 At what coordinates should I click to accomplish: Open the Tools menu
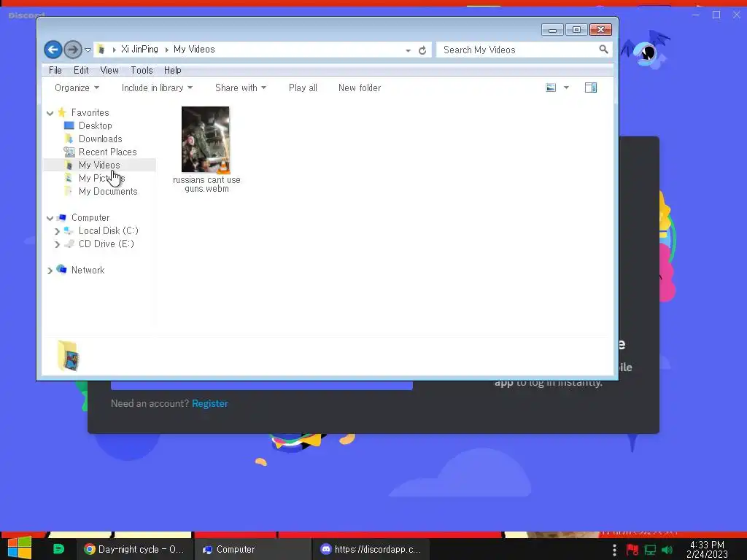click(142, 71)
